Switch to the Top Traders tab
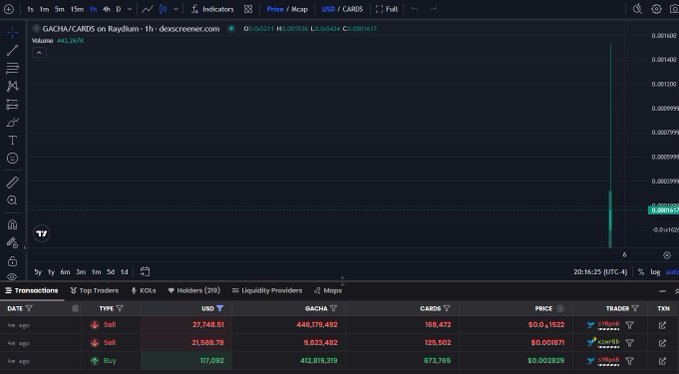The height and width of the screenshot is (374, 679). [x=94, y=290]
